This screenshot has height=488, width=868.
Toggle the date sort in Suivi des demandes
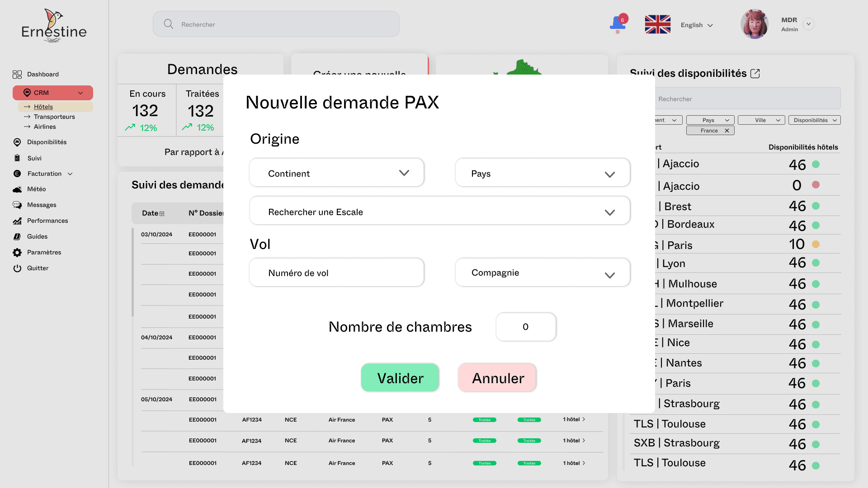pos(161,213)
